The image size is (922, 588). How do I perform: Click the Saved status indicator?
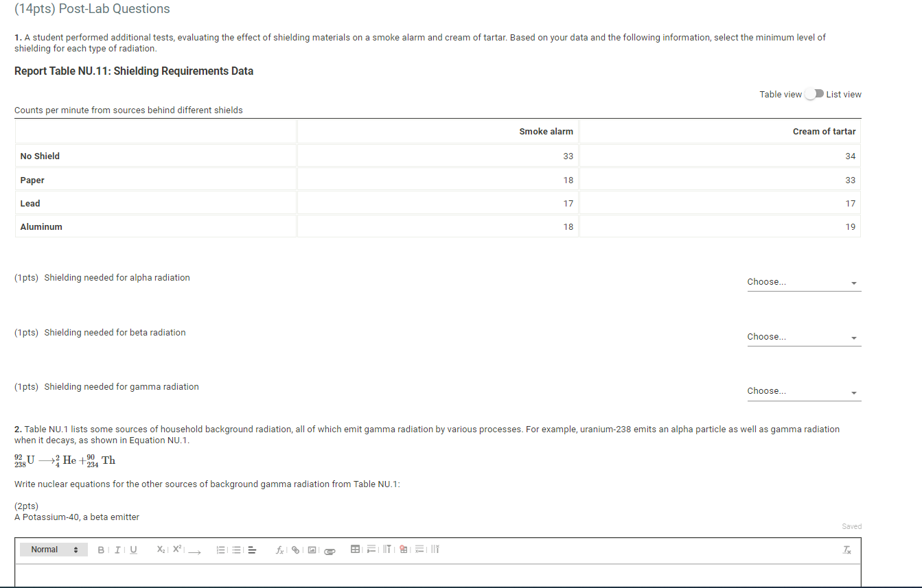tap(851, 526)
